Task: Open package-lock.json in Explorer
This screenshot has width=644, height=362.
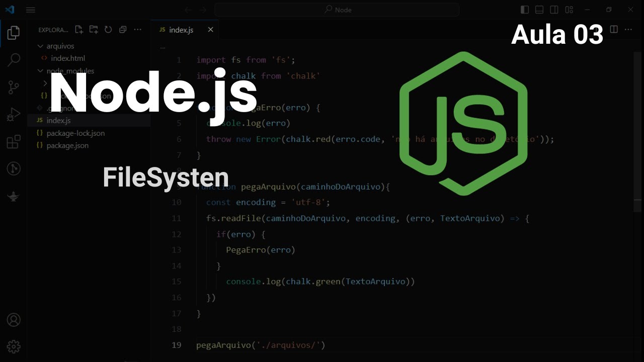Action: tap(75, 133)
